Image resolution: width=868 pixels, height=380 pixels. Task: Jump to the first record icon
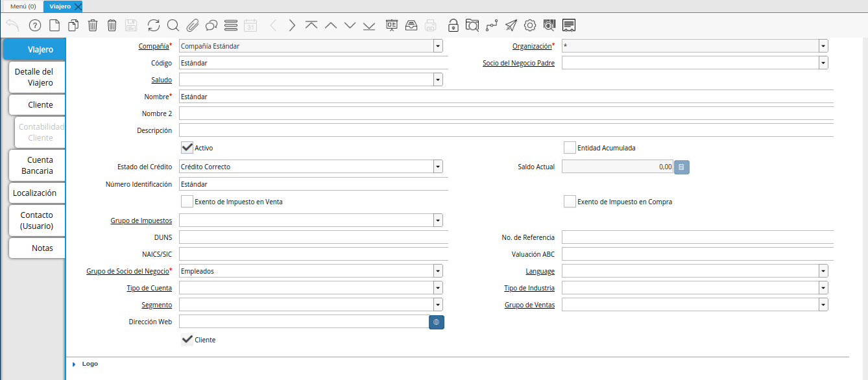(311, 25)
